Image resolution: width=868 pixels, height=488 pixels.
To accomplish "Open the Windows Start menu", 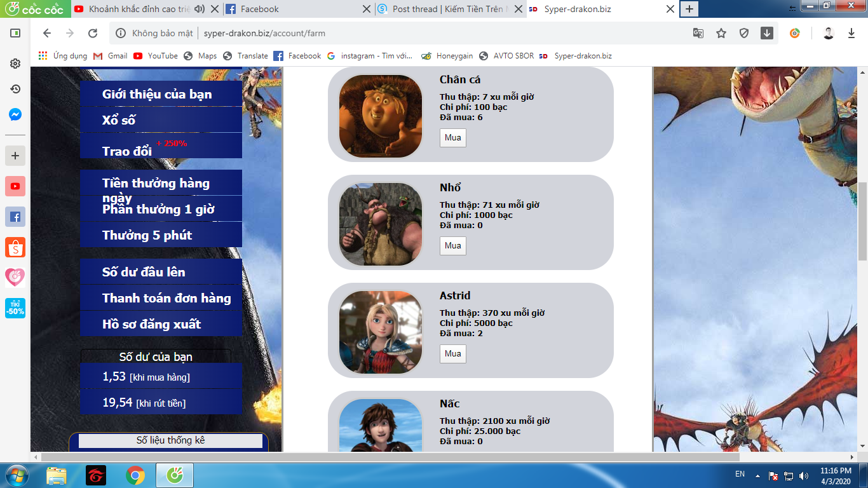I will coord(15,475).
